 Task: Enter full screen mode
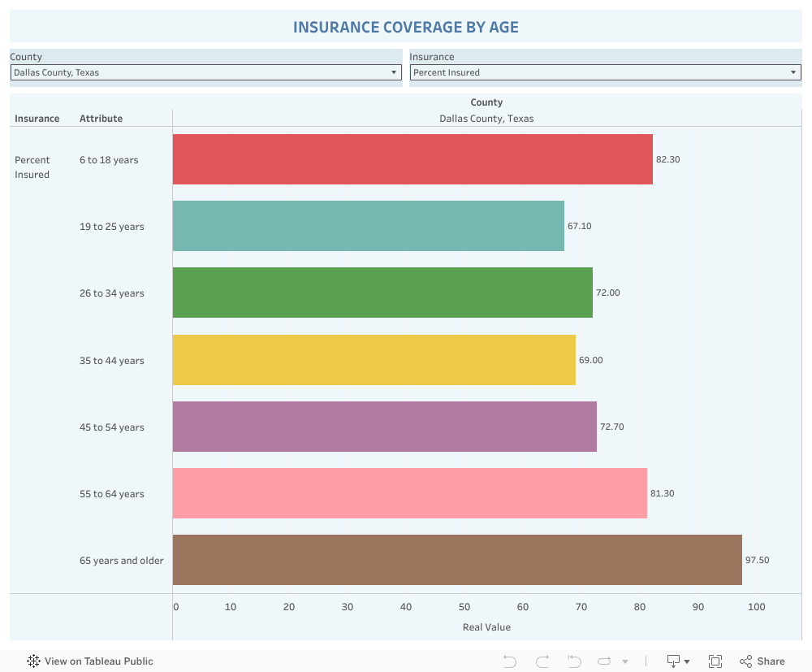point(715,661)
